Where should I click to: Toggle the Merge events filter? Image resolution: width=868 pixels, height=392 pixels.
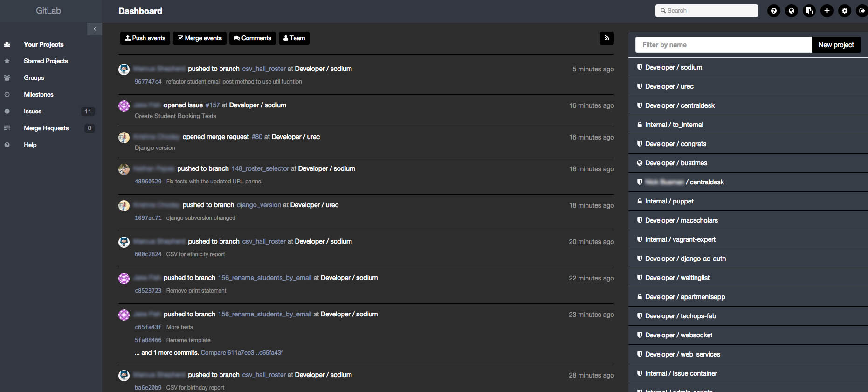pyautogui.click(x=200, y=38)
